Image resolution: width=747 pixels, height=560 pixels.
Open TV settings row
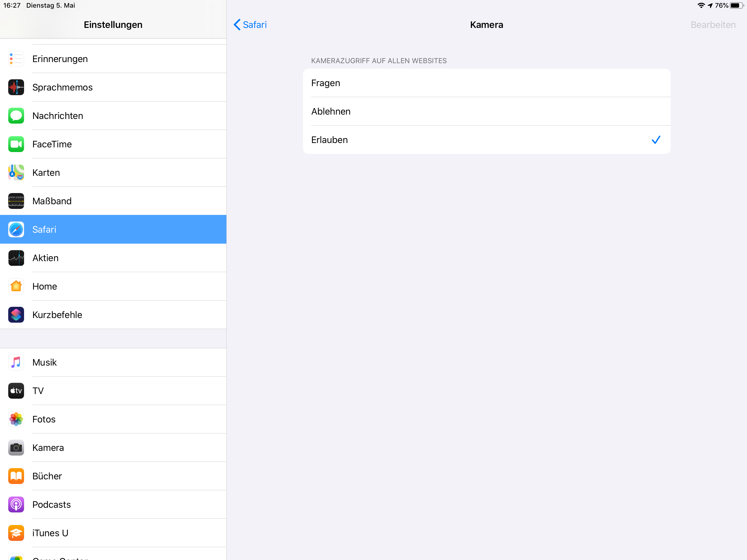pyautogui.click(x=113, y=391)
